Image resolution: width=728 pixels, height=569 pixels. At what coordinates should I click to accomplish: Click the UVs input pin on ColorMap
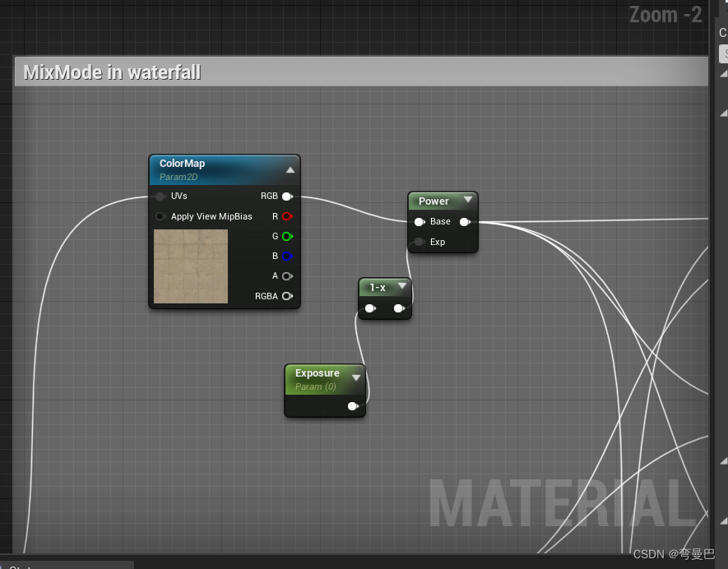(x=160, y=196)
